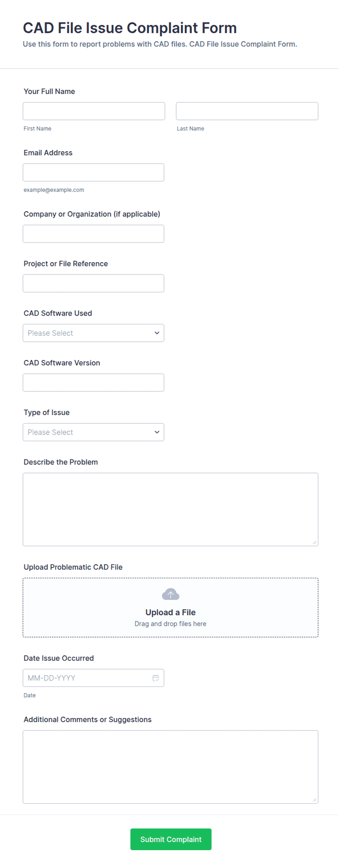Click the cloud upload icon

click(170, 594)
